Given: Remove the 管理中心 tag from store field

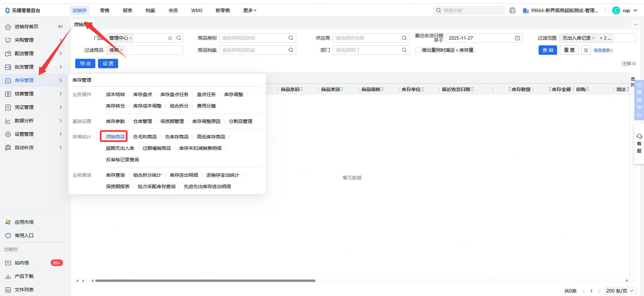Looking at the screenshot, I should click(131, 38).
